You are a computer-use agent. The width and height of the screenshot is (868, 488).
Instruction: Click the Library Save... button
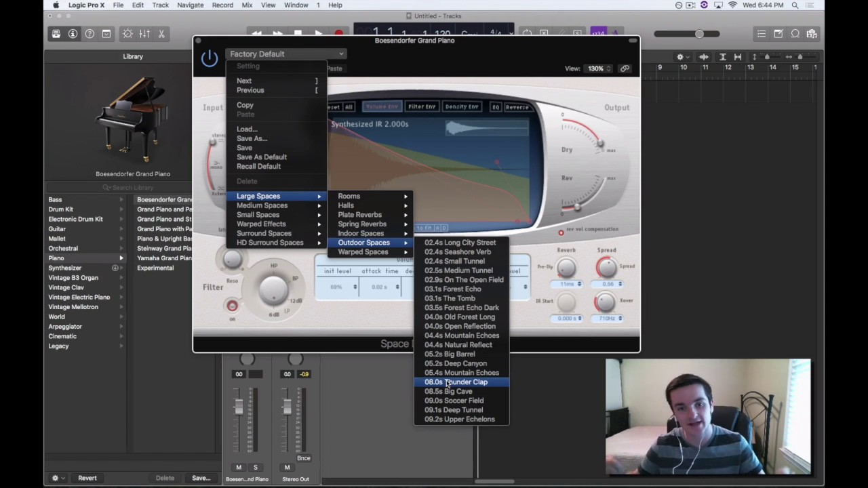coord(201,478)
